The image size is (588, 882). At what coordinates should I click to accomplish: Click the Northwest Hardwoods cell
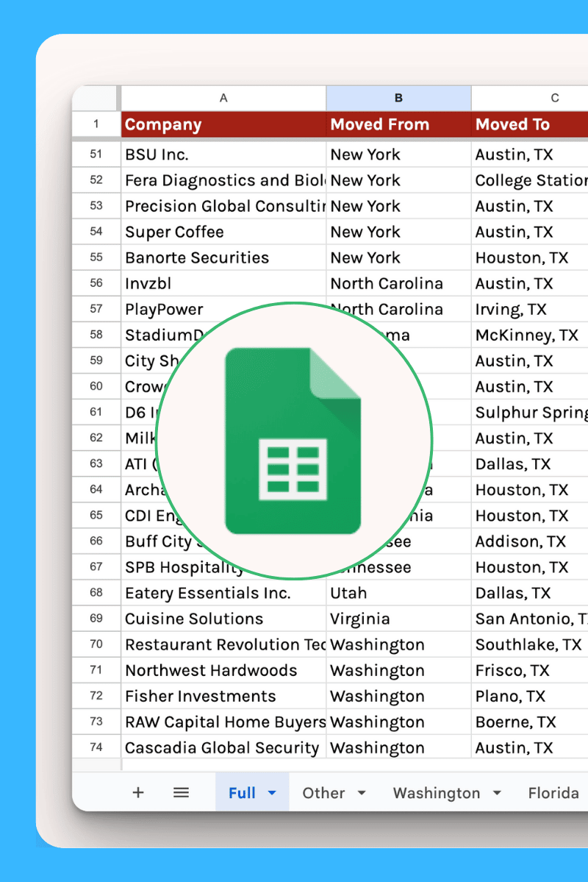[x=223, y=670]
